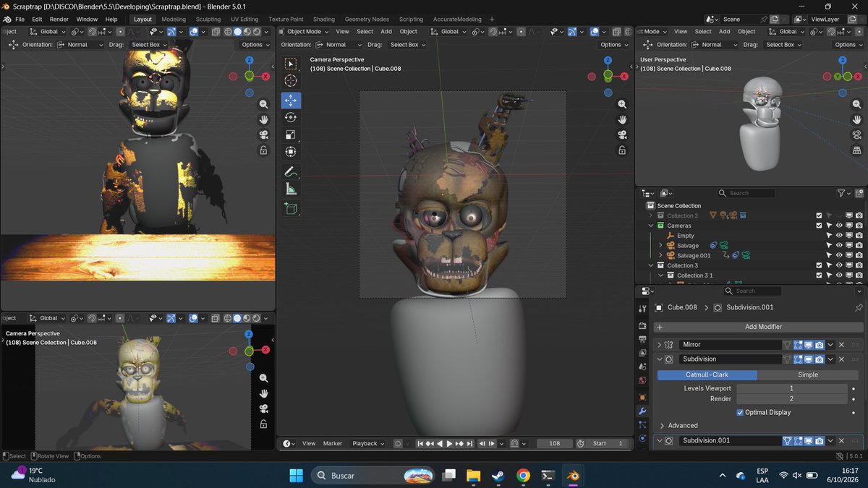Click the Levels Viewport value field
This screenshot has height=488, width=868.
791,388
